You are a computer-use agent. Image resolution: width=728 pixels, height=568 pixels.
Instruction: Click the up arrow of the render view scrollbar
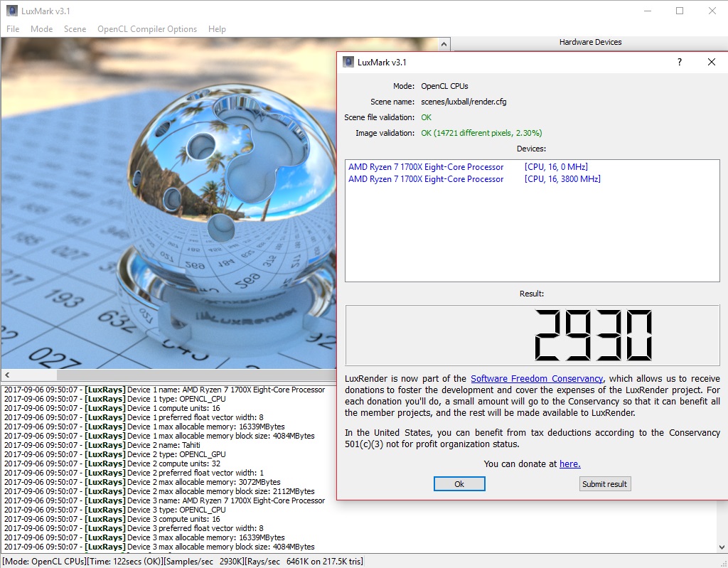pos(444,44)
